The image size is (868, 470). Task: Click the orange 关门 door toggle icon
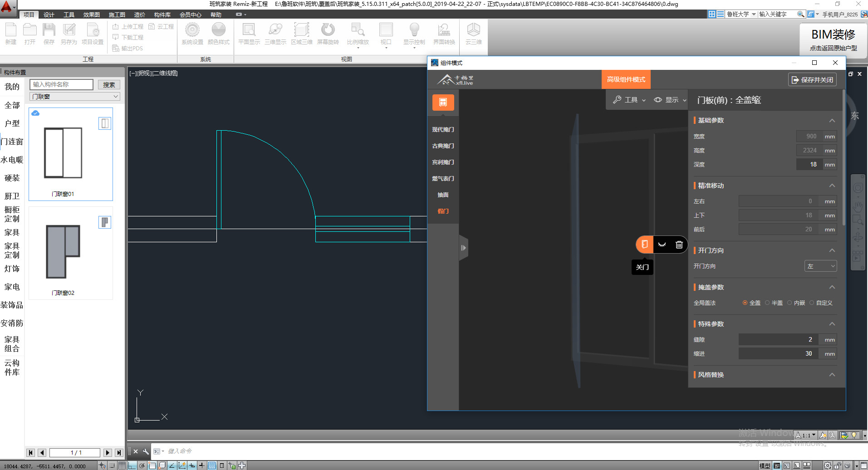point(644,245)
